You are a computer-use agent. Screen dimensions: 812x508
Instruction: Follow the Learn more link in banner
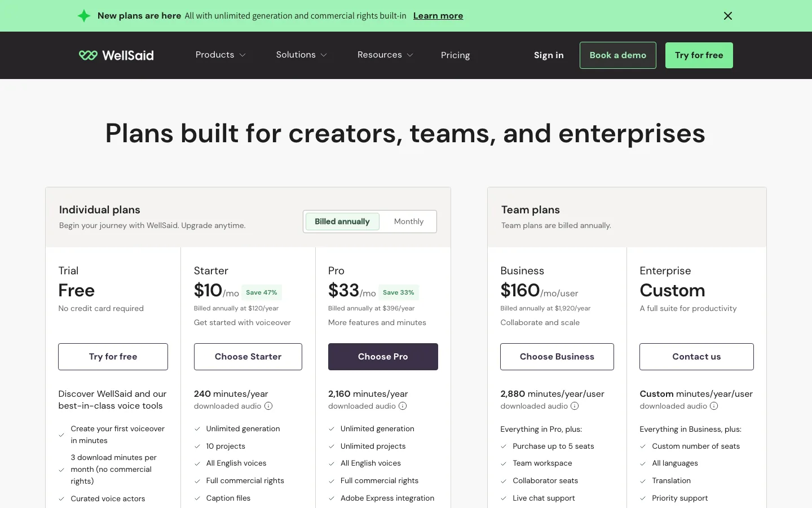[438, 16]
